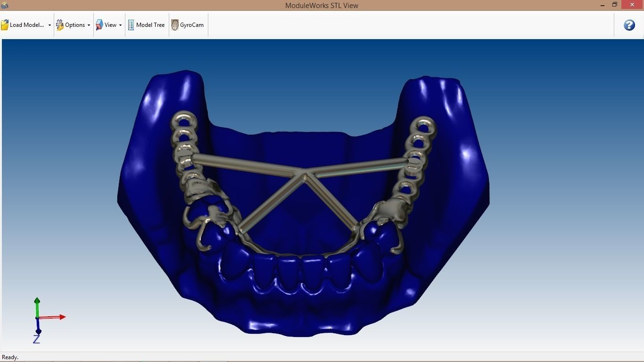Open the Load Model dropdown arrow
644x362 pixels.
pos(50,25)
